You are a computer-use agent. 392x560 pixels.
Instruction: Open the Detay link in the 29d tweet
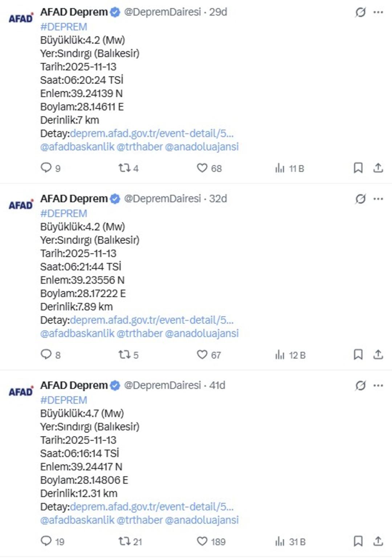(x=151, y=134)
